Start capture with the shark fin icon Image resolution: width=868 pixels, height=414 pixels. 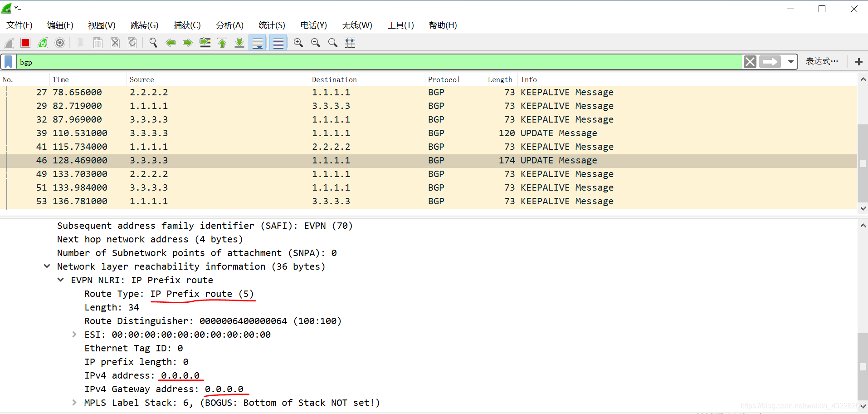point(9,43)
